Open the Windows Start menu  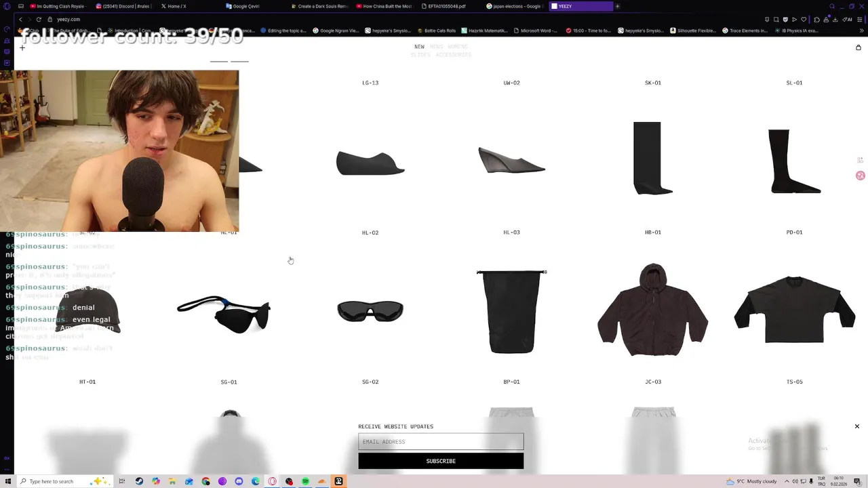[x=7, y=481]
